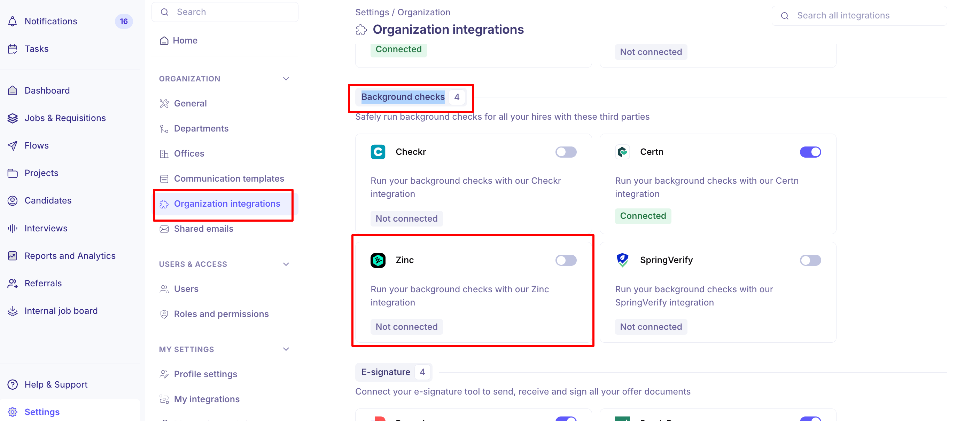Image resolution: width=980 pixels, height=421 pixels.
Task: Click the SpringVerify integration description text
Action: coord(694,296)
